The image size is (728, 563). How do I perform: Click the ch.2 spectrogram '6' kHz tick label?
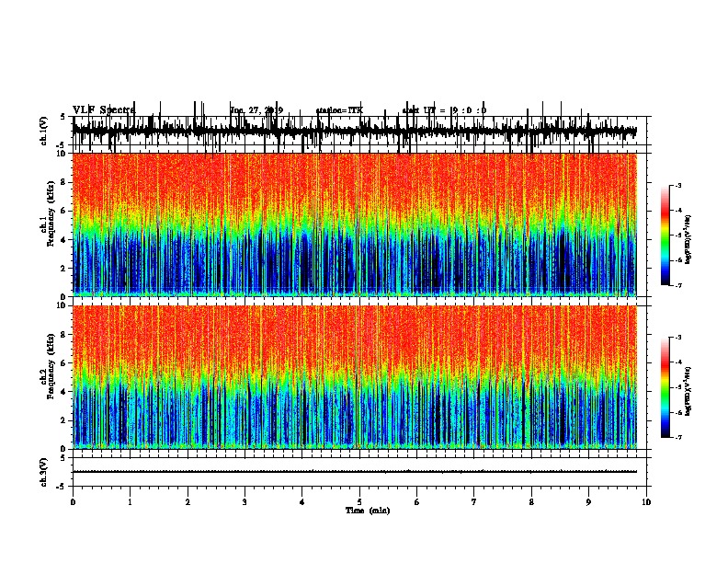coord(64,363)
